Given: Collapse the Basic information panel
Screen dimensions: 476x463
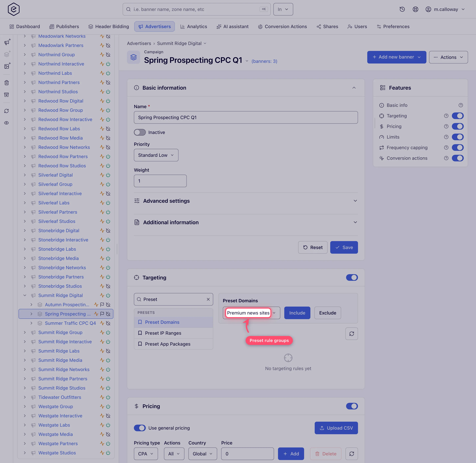Looking at the screenshot, I should tap(354, 88).
